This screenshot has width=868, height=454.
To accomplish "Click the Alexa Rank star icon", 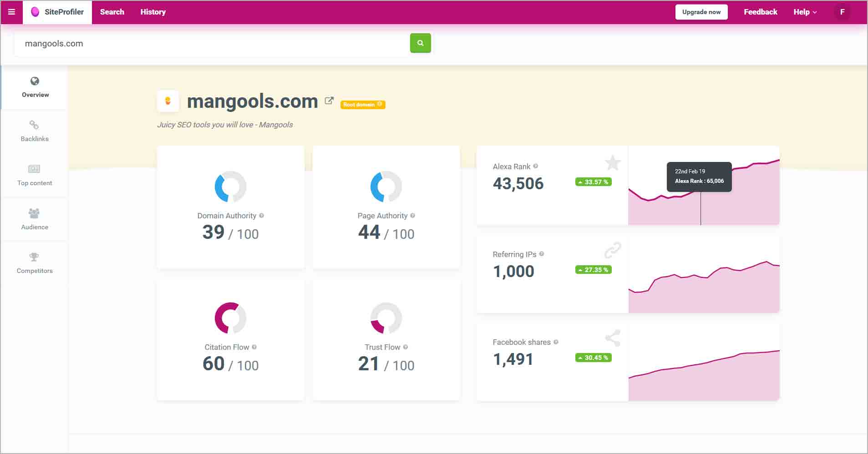I will click(x=613, y=162).
